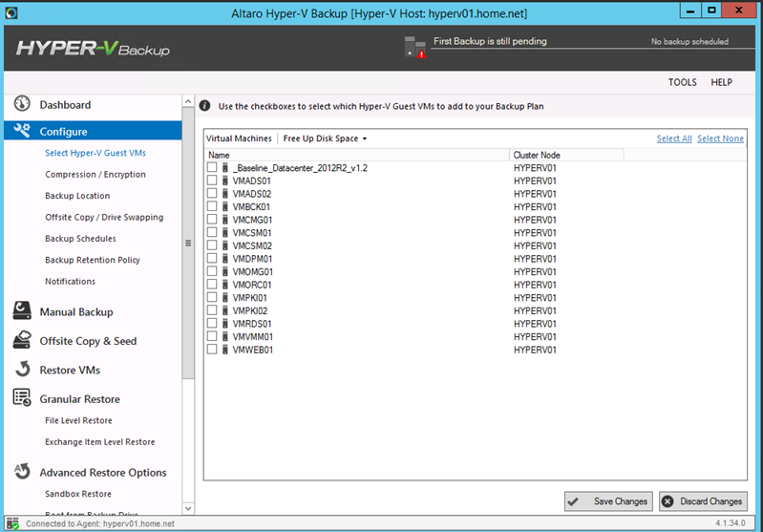Click the Manual Backup disk icon
The image size is (763, 532).
click(22, 310)
